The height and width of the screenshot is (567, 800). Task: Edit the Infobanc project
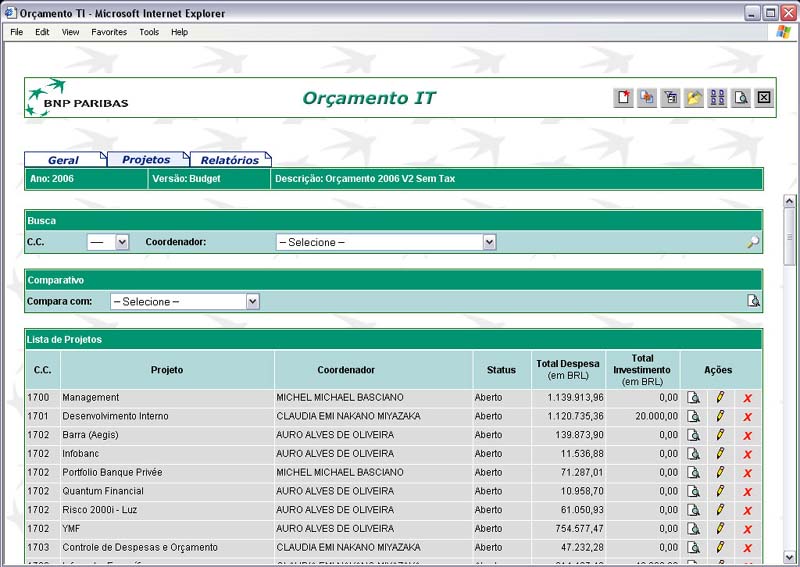click(x=720, y=453)
